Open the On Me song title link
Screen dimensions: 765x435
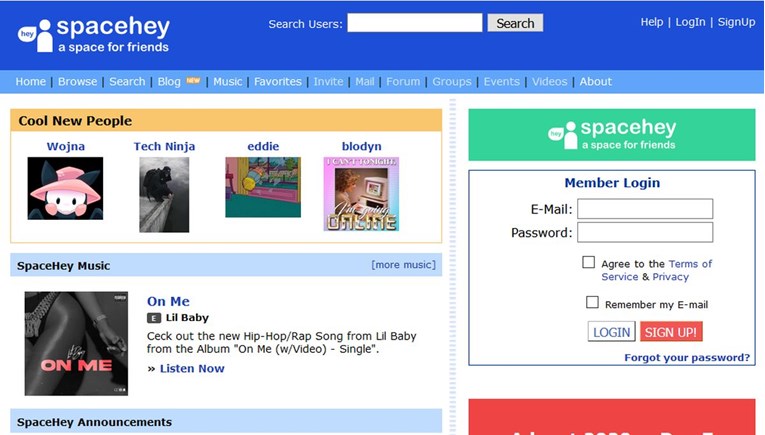pos(168,301)
